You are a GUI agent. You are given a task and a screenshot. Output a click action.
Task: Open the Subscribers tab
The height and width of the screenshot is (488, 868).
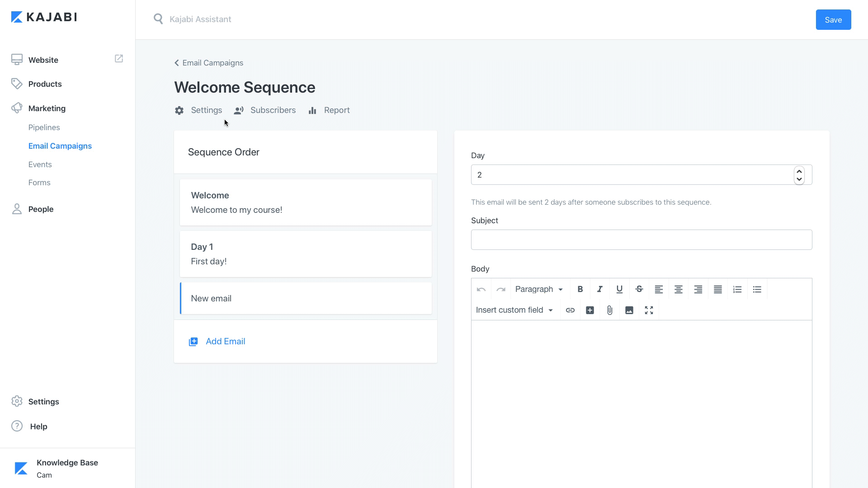click(265, 110)
